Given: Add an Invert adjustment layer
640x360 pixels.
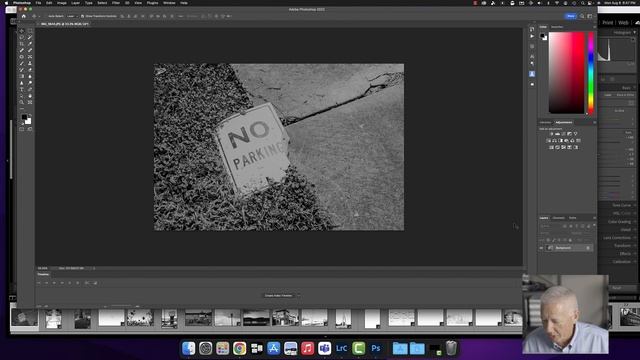Looking at the screenshot, I should 551,147.
